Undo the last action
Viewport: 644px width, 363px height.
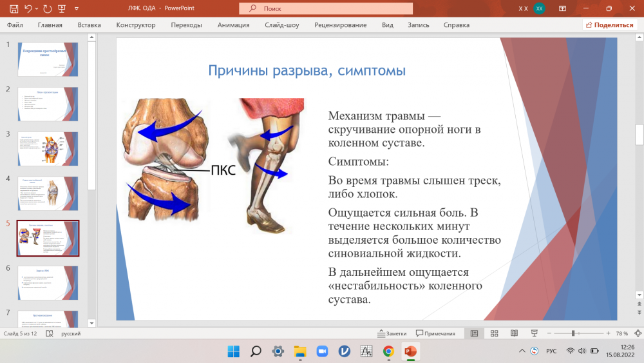coord(28,8)
